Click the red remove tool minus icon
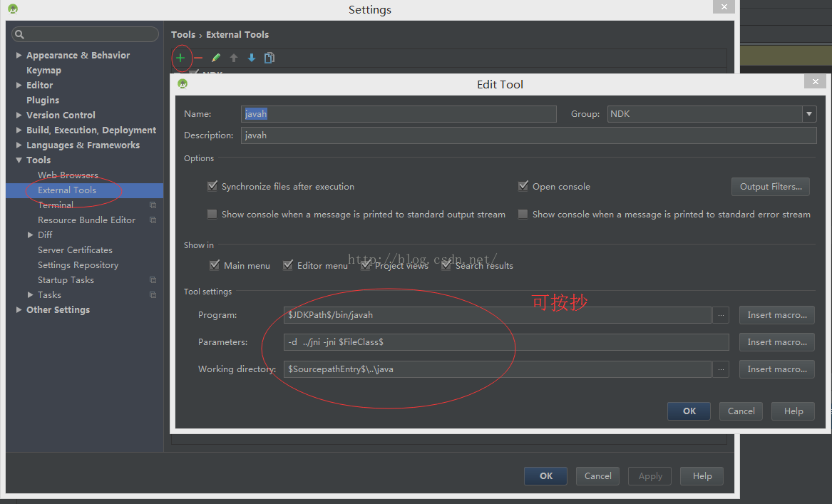 coord(198,58)
